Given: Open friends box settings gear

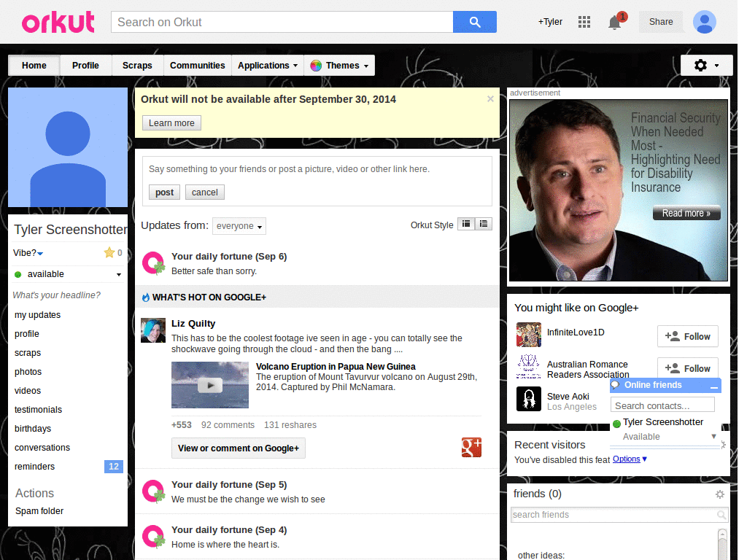Looking at the screenshot, I should click(x=720, y=494).
